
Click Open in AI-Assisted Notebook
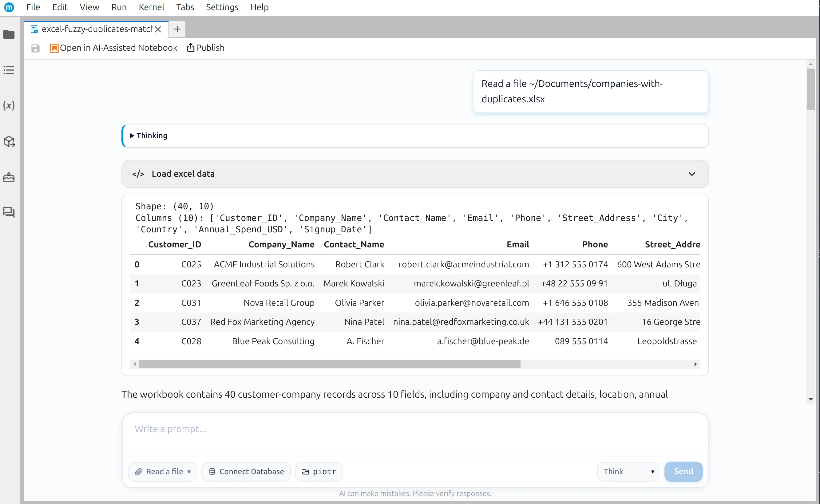[114, 48]
